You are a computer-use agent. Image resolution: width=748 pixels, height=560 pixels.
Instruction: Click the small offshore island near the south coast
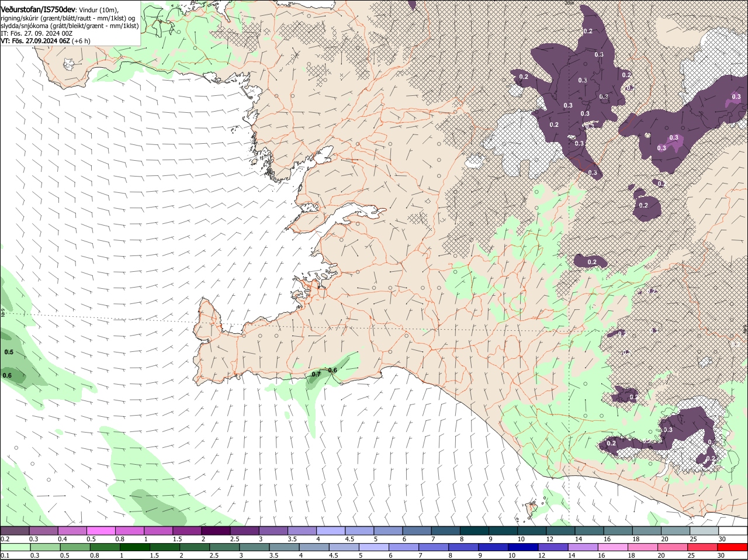(532, 509)
